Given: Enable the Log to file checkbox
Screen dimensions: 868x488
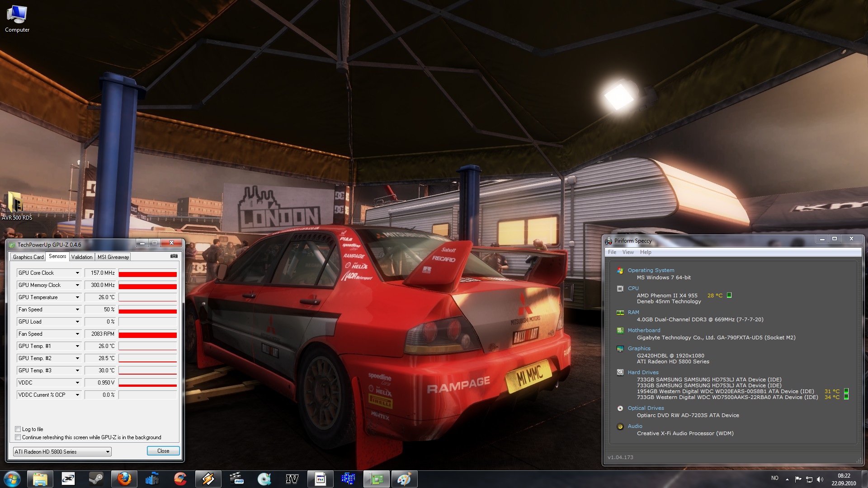Looking at the screenshot, I should pos(18,429).
